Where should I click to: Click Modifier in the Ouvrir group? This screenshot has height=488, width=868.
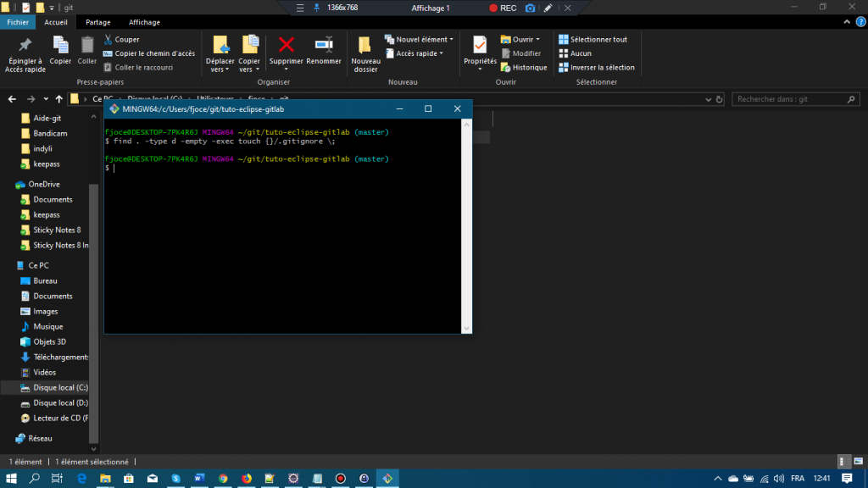coord(521,53)
